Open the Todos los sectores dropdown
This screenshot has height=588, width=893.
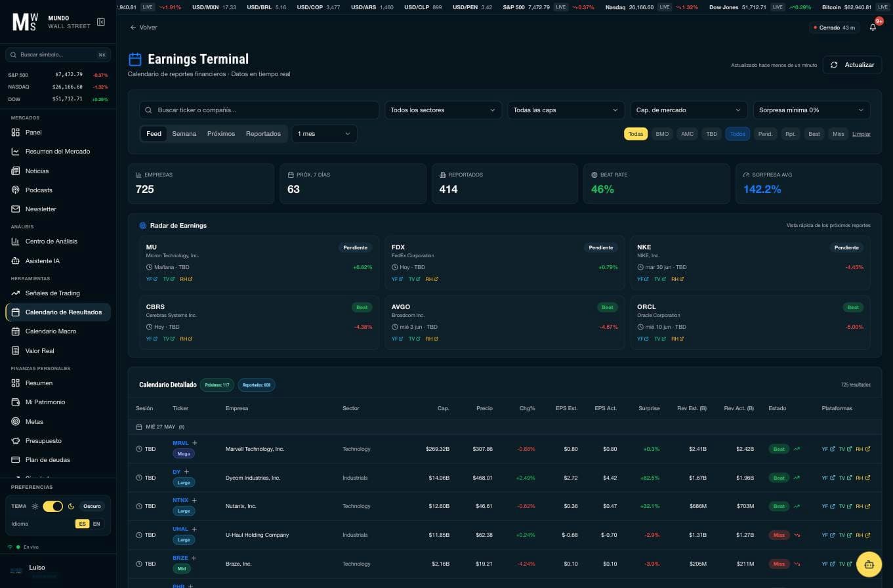443,110
